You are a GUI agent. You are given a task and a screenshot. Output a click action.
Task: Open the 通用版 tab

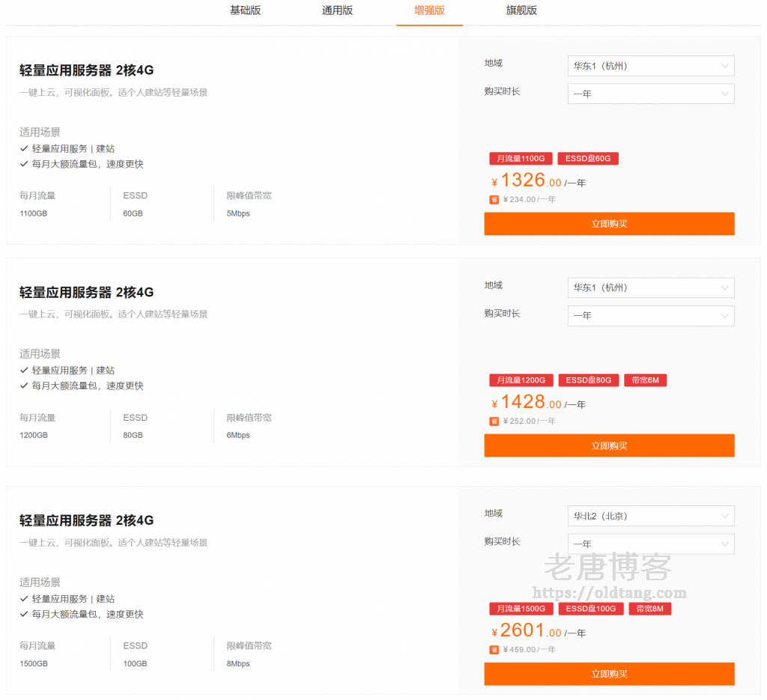click(337, 10)
